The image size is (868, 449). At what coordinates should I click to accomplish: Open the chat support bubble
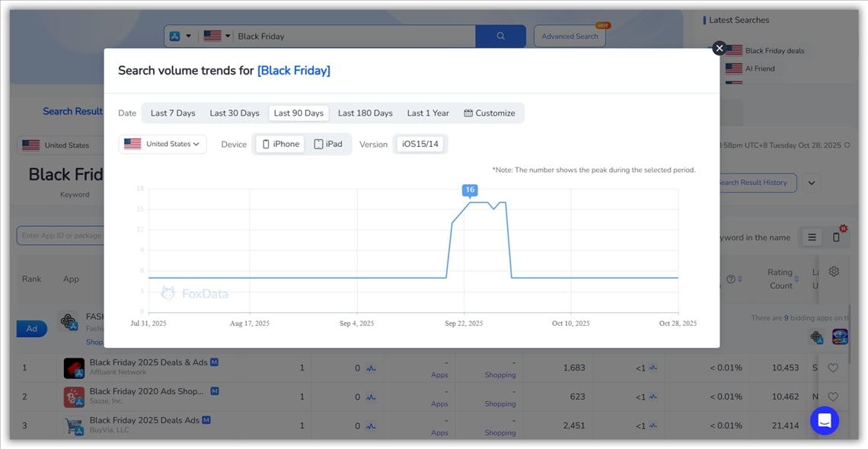pyautogui.click(x=824, y=420)
